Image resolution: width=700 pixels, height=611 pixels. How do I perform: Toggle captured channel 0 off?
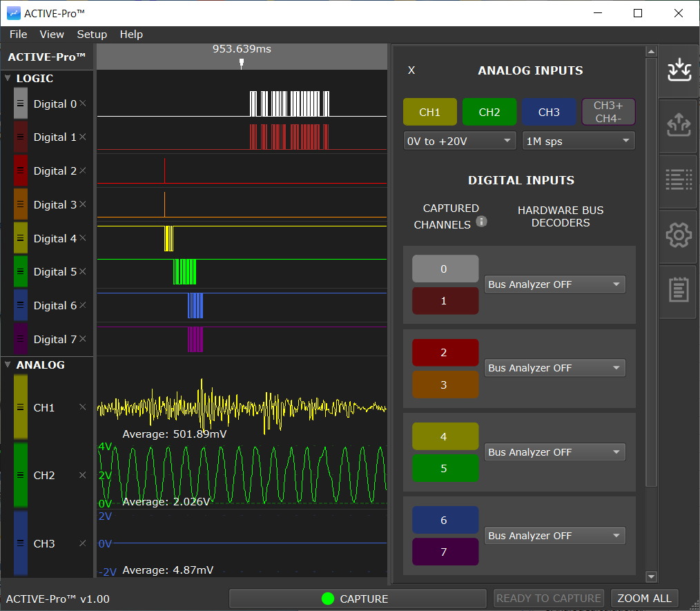coord(445,267)
